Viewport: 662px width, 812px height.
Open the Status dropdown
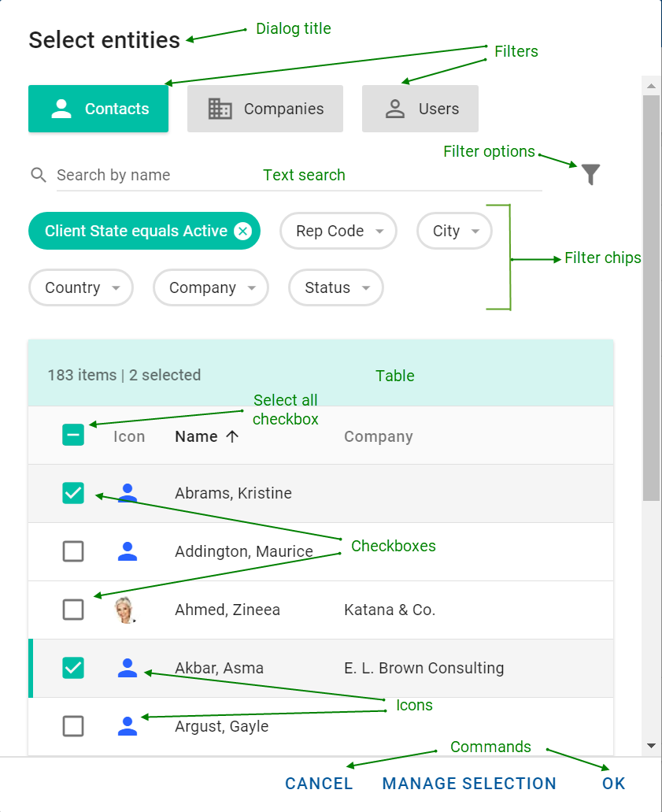click(335, 287)
